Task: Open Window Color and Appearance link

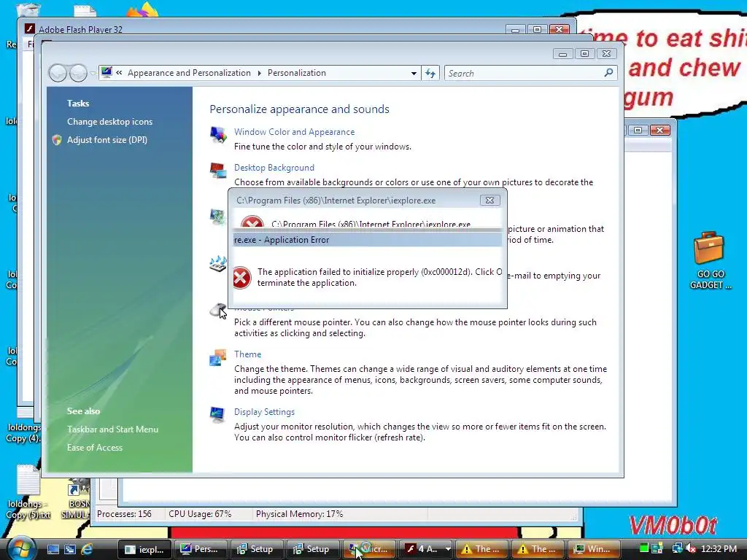Action: [x=294, y=132]
